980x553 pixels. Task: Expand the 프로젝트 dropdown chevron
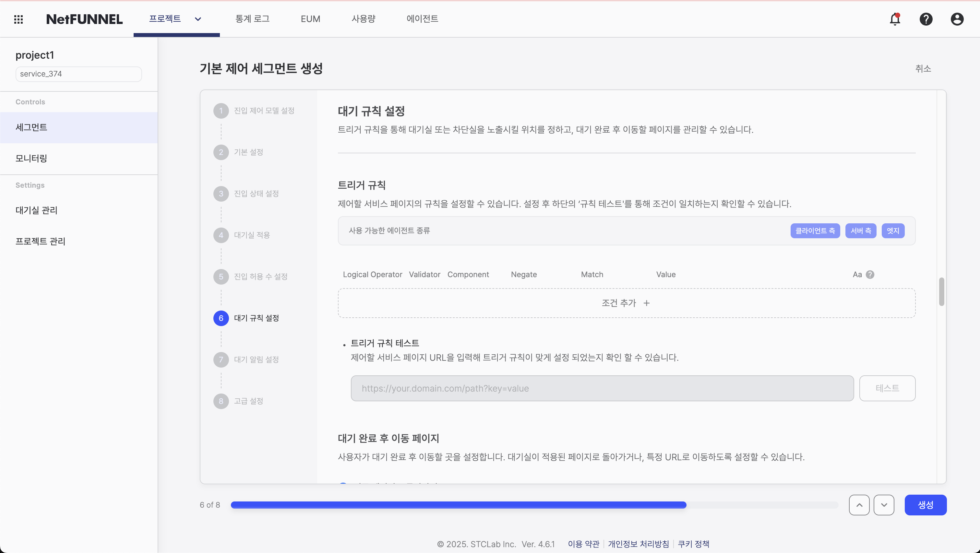(198, 19)
